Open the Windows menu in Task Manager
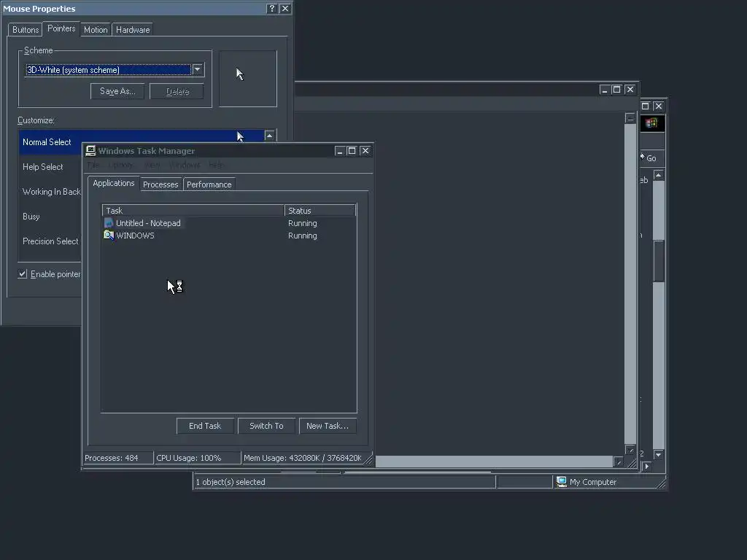Viewport: 747px width, 560px height. click(185, 165)
